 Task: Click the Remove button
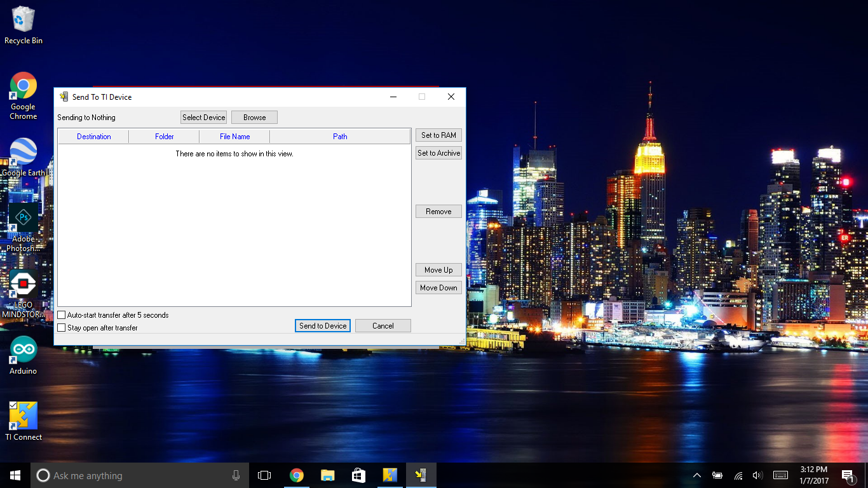pos(438,211)
